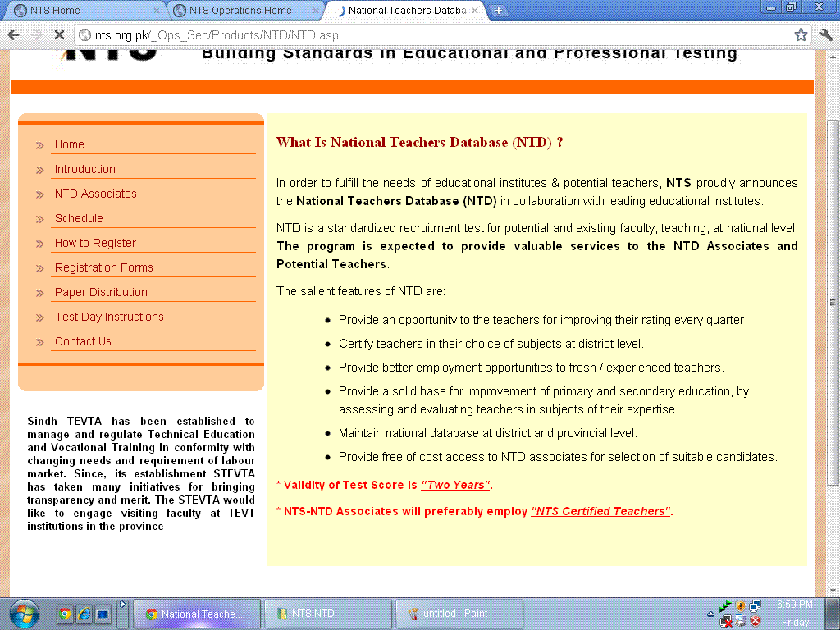Click "The salient features of NTD are:"
This screenshot has width=840, height=630.
361,291
